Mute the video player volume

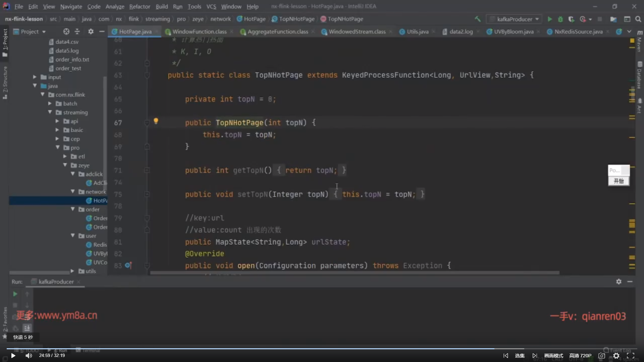click(x=29, y=356)
